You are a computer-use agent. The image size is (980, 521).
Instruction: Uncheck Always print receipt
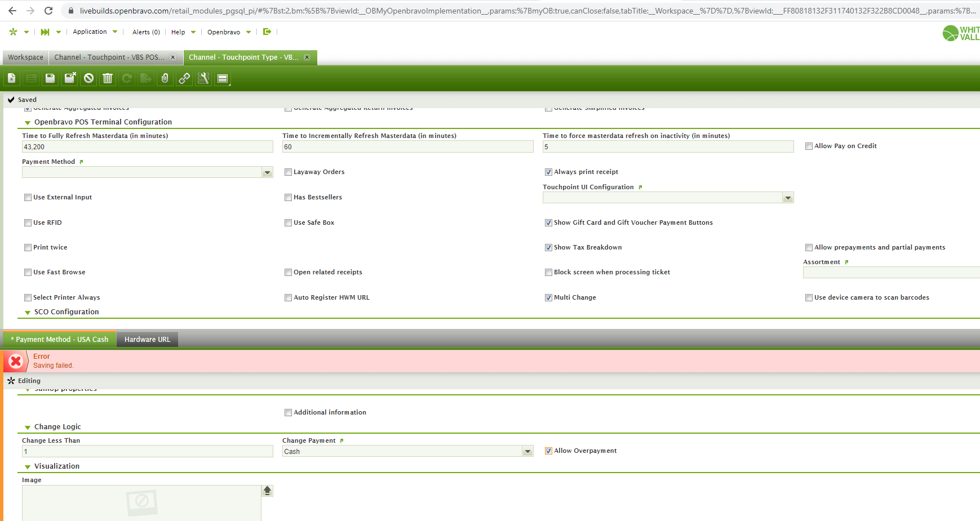pyautogui.click(x=548, y=172)
